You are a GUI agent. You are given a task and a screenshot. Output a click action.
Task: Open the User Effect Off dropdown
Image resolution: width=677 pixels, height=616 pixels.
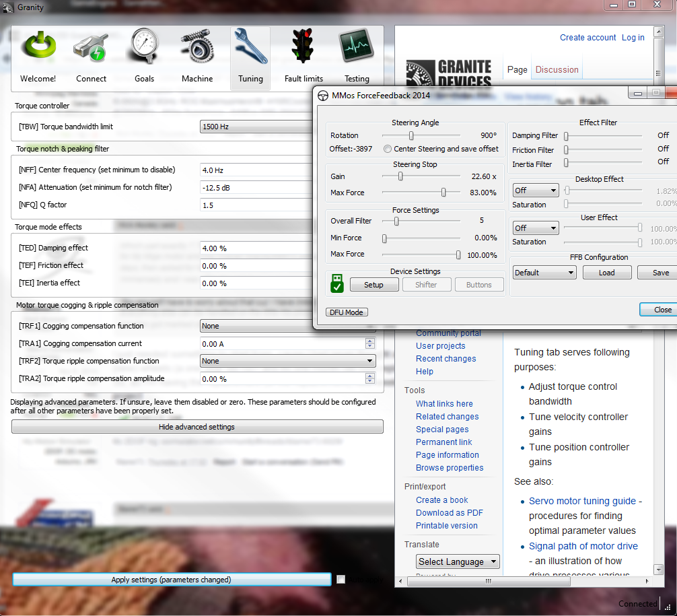pyautogui.click(x=536, y=228)
